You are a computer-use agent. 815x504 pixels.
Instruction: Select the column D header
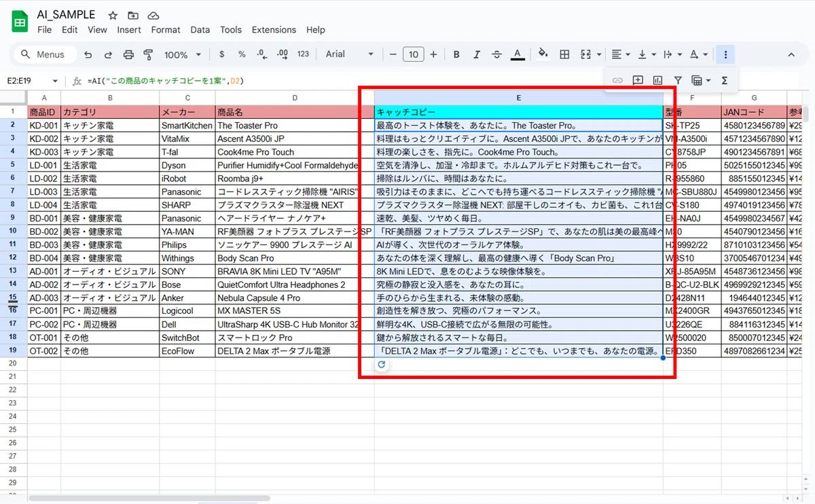[294, 98]
